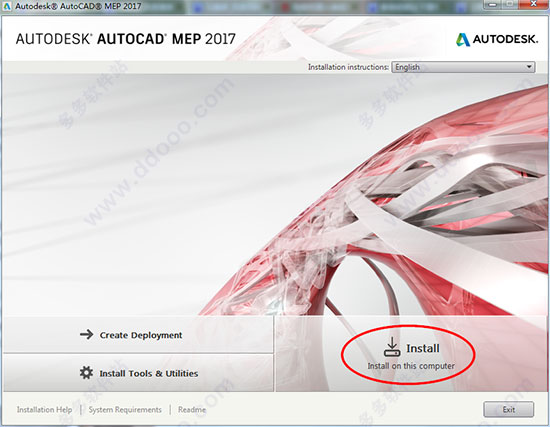This screenshot has height=427, width=550.
Task: Click the Install Tools & Utilities gear icon
Action: coord(86,373)
